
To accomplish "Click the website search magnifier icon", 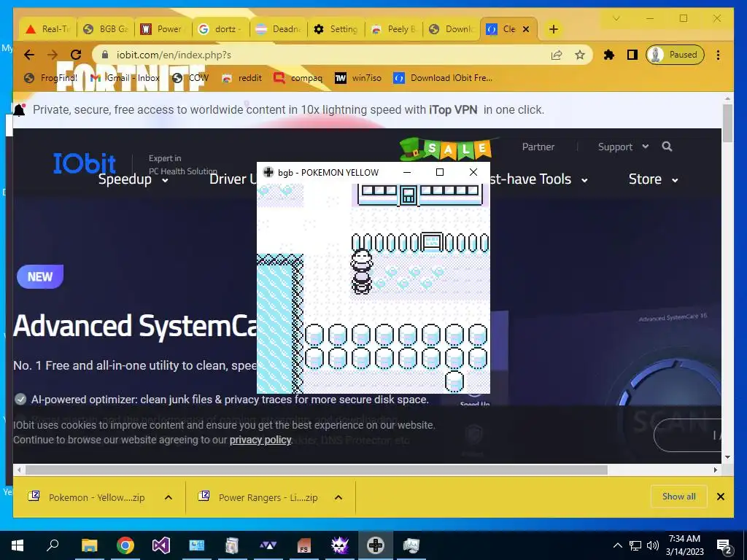I will (667, 147).
